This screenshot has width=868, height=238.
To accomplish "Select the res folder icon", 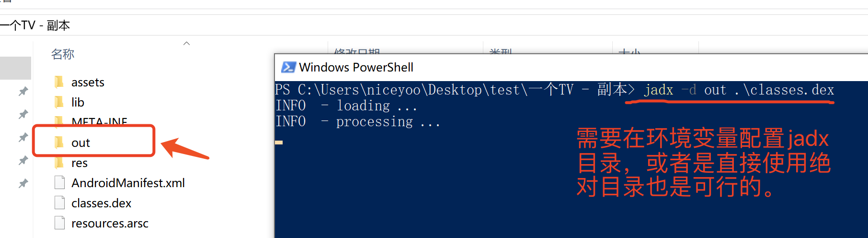I will pyautogui.click(x=59, y=163).
